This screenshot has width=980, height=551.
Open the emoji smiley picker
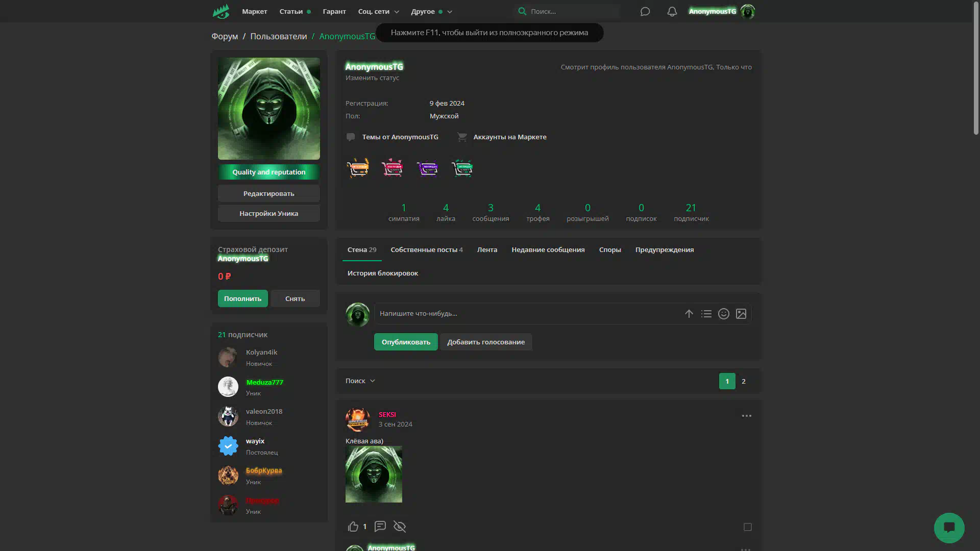point(724,314)
